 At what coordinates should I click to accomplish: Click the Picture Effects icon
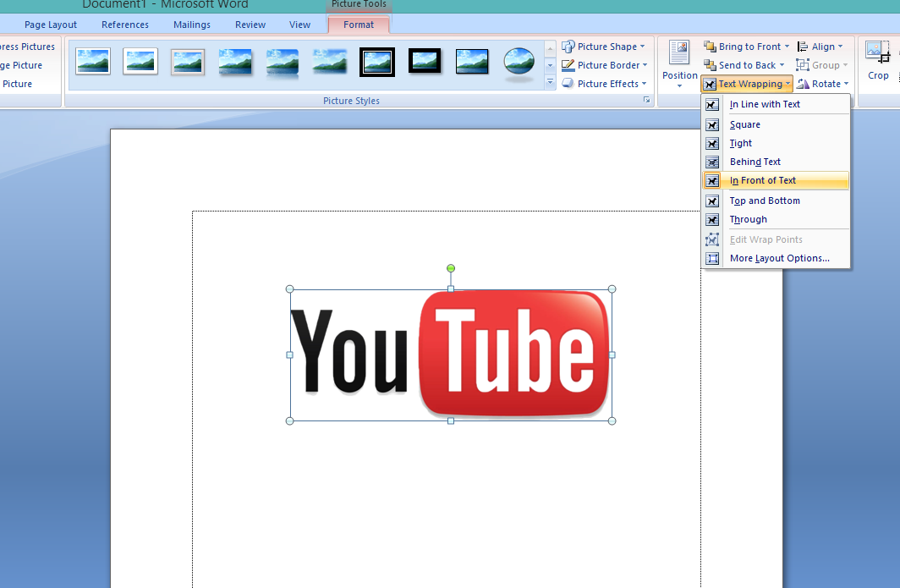click(x=568, y=83)
